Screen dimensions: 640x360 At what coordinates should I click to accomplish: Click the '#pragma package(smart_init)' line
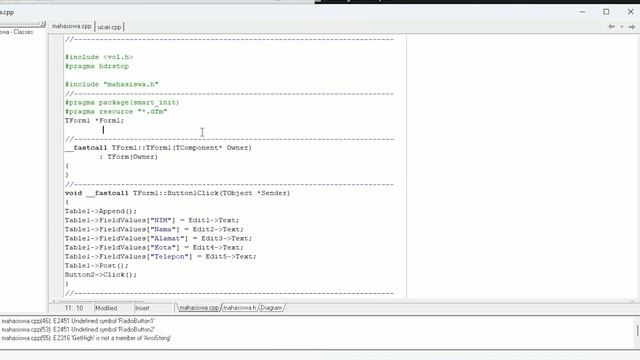pyautogui.click(x=122, y=102)
